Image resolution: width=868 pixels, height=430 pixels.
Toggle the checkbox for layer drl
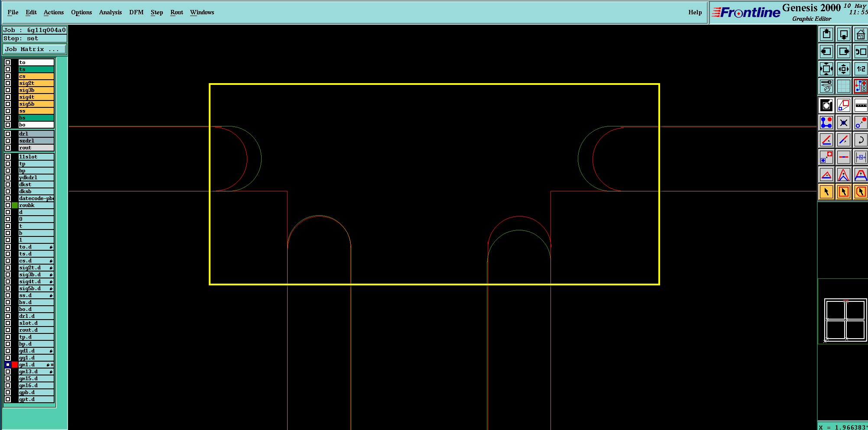click(x=8, y=134)
